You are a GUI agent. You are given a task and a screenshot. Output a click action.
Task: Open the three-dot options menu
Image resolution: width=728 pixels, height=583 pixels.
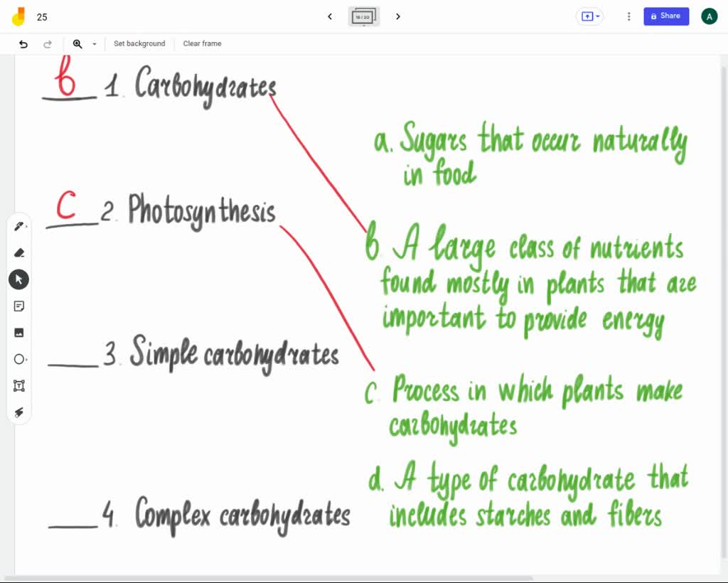click(628, 16)
